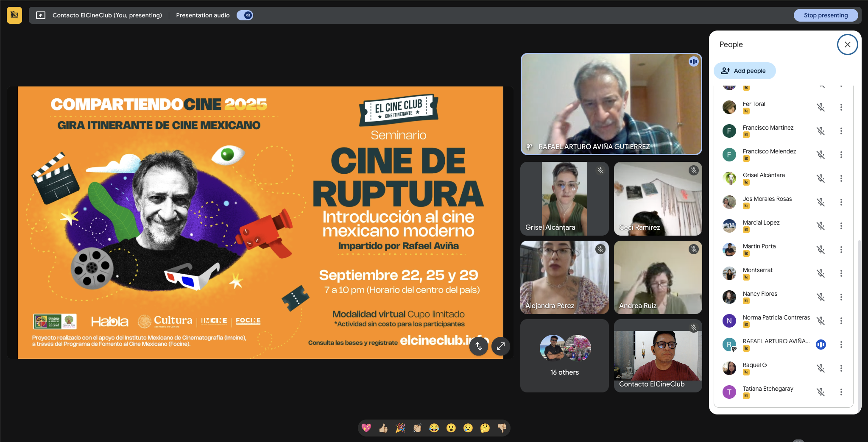The height and width of the screenshot is (442, 868).
Task: Send sparkling heart reaction
Action: 366,428
